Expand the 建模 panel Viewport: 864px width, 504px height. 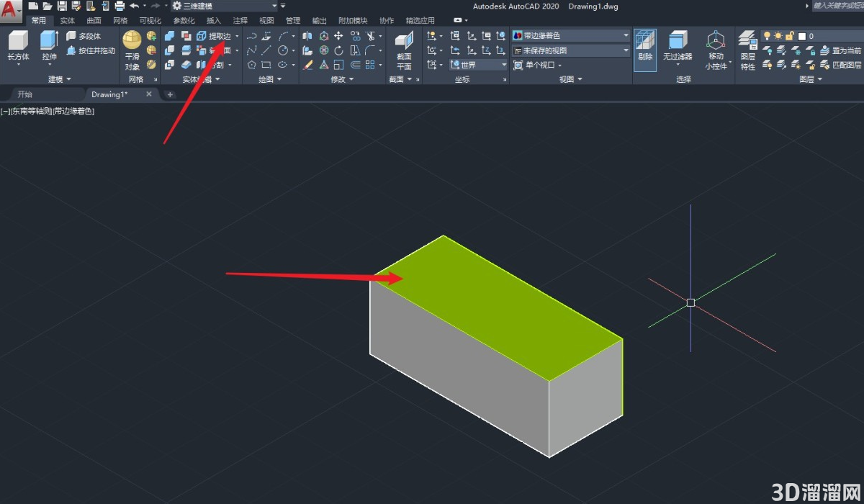tap(60, 79)
